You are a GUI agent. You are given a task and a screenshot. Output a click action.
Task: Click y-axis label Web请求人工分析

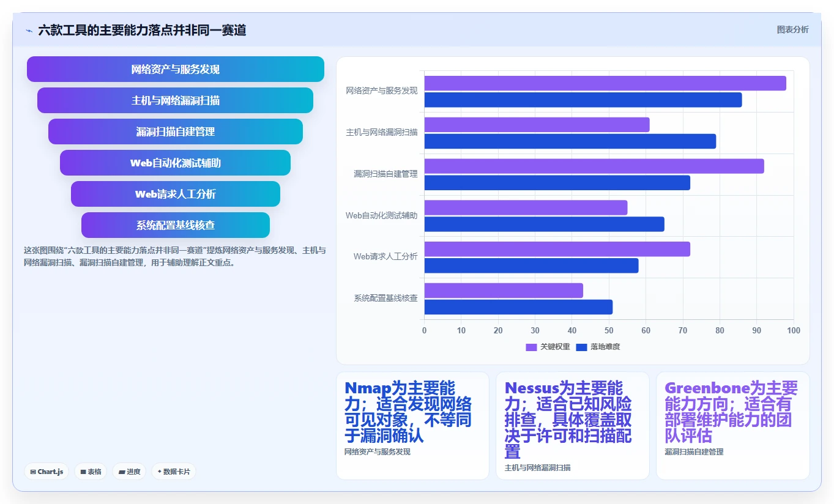pos(385,256)
